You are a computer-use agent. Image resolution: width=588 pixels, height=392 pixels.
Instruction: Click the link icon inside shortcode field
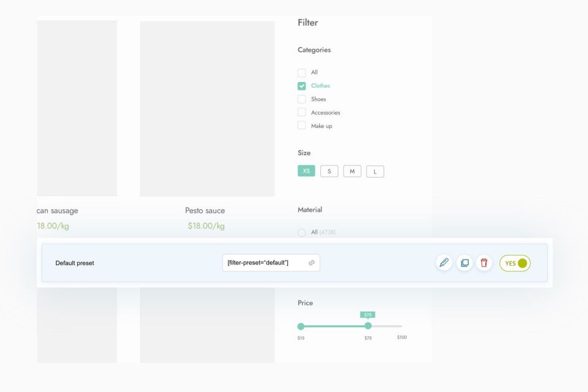(x=311, y=263)
